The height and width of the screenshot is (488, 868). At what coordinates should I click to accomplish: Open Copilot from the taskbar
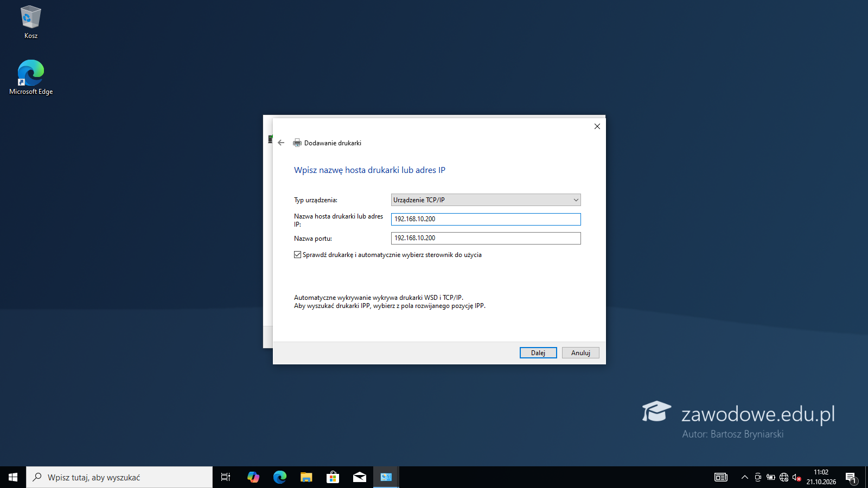[253, 477]
